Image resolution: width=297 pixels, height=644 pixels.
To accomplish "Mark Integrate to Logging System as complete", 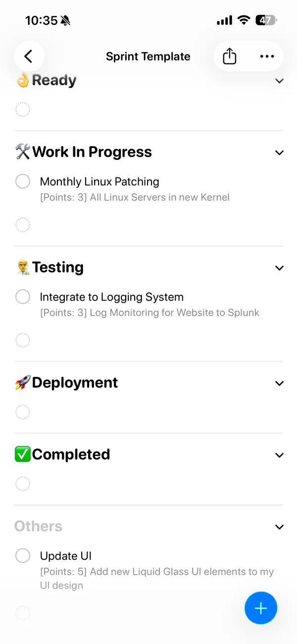I will 23,296.
